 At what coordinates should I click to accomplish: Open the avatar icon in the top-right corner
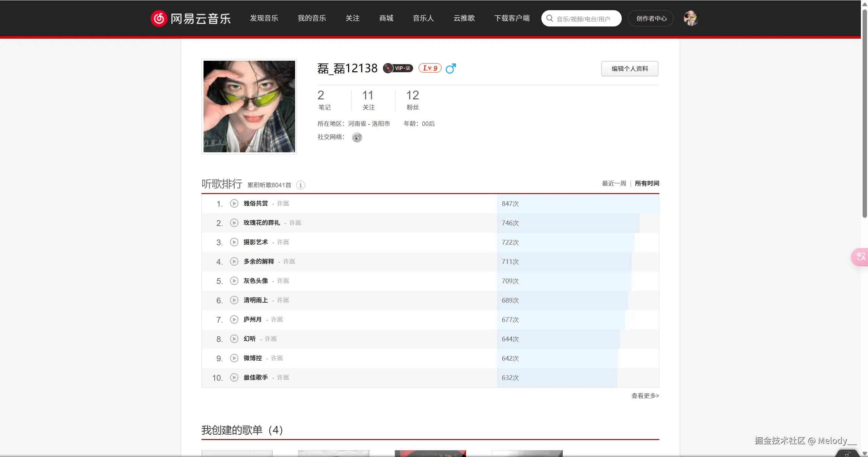(690, 18)
